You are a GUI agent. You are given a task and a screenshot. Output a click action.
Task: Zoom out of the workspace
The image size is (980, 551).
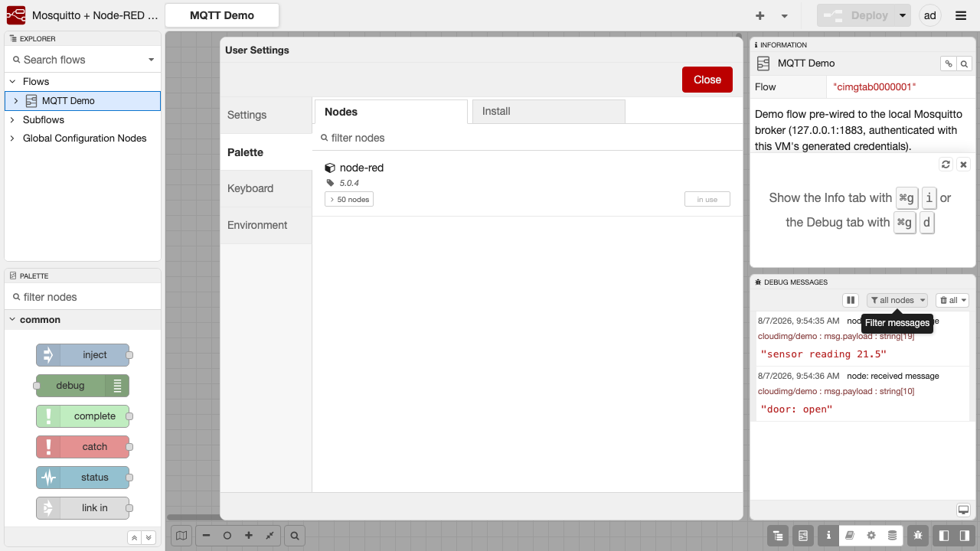207,536
